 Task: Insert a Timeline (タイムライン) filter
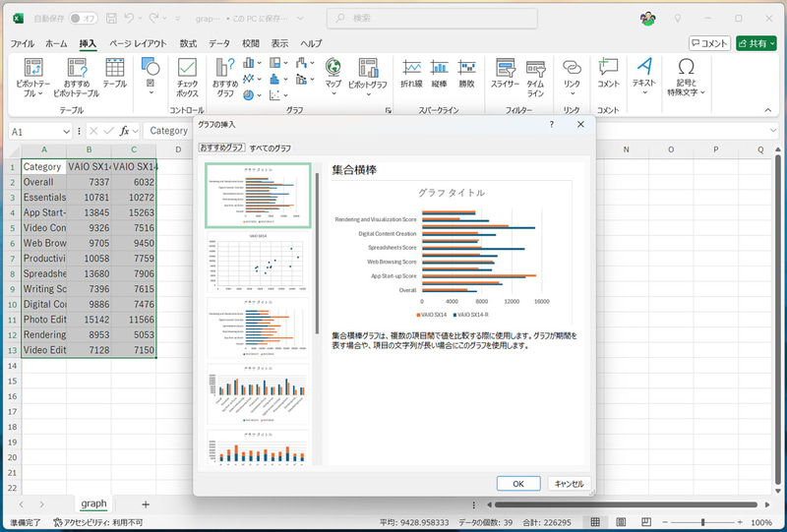[x=535, y=78]
